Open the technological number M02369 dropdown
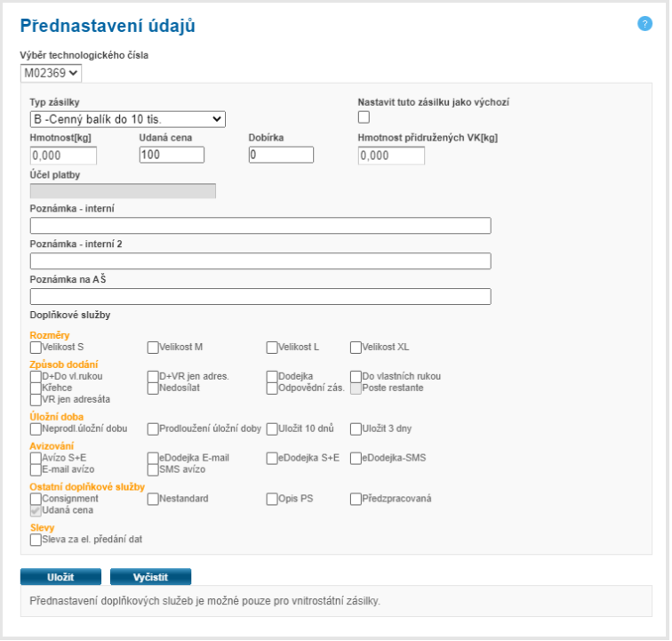Image resolution: width=672 pixels, height=641 pixels. 51,73
